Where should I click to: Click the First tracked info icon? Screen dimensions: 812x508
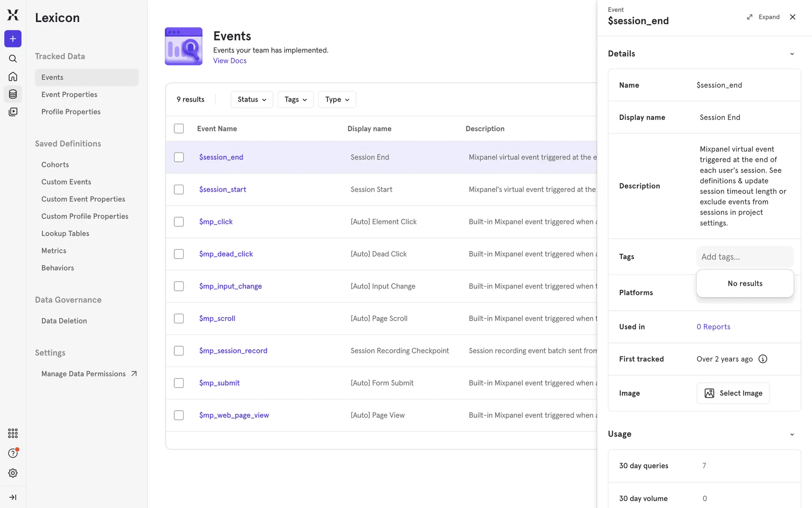[x=763, y=359]
